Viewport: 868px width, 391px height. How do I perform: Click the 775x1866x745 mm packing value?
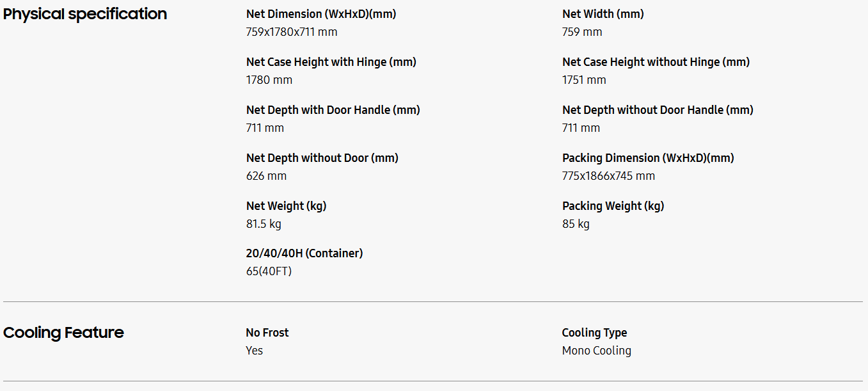pos(608,176)
